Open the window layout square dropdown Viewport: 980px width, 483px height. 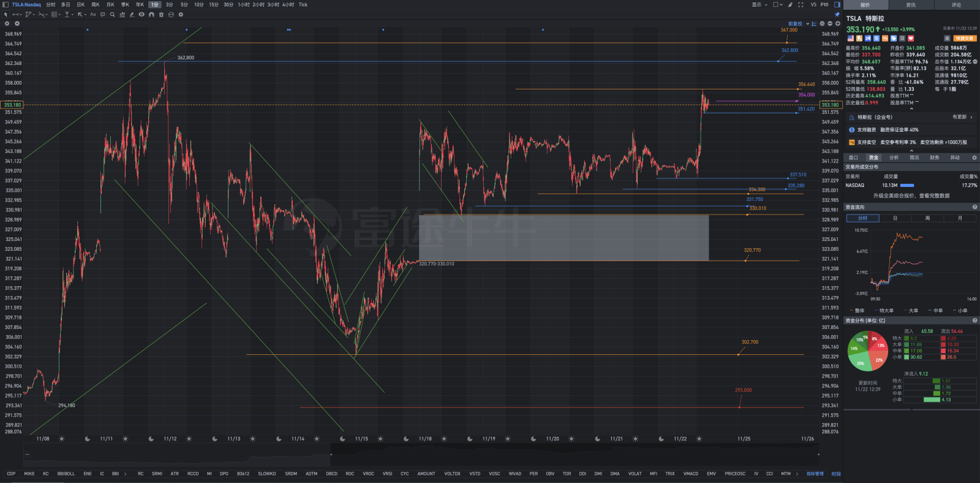click(x=777, y=4)
